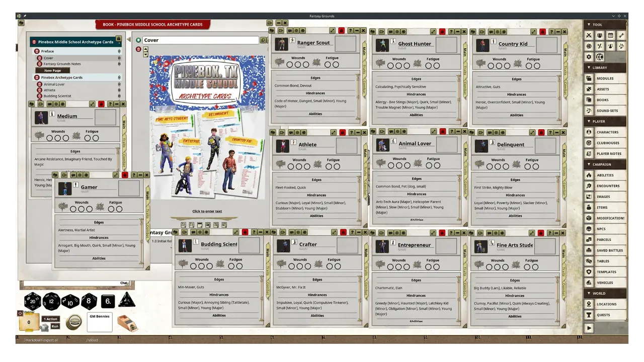Toggle the red lock on Gamer sheet
This screenshot has width=644, height=362.
125,175
